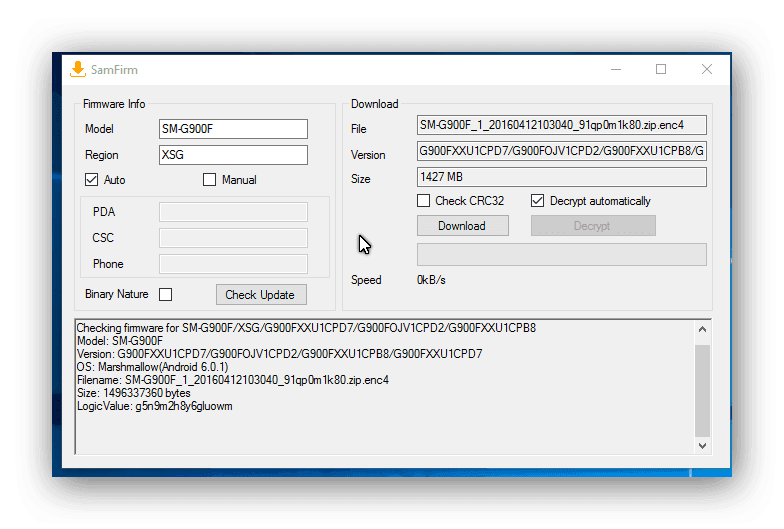Click the "Speed" label
The height and width of the screenshot is (529, 784).
pyautogui.click(x=366, y=280)
